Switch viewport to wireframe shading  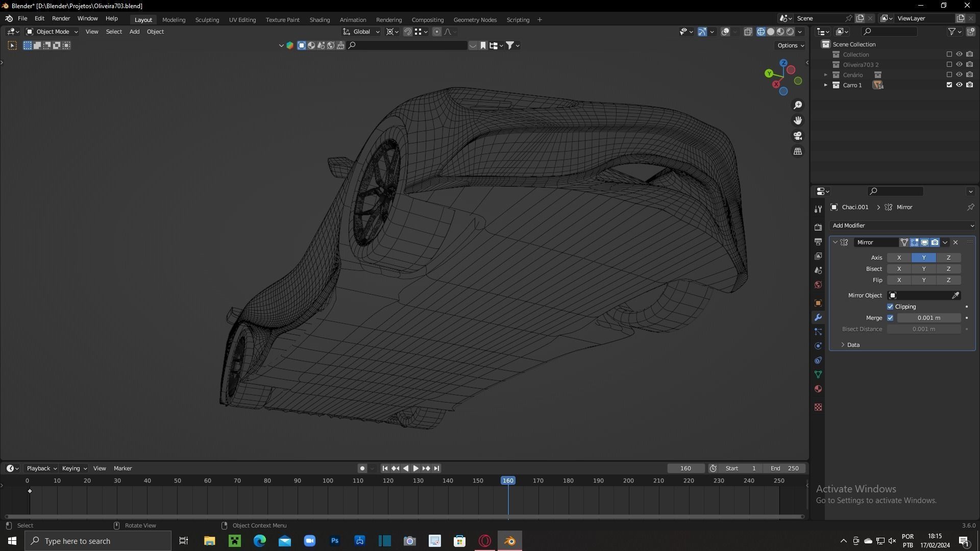point(761,32)
